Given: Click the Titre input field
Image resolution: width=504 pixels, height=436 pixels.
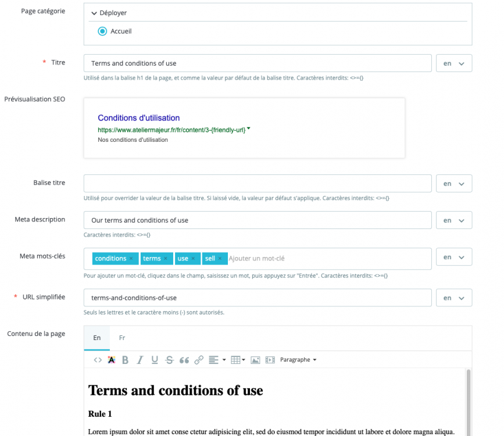Looking at the screenshot, I should [258, 63].
